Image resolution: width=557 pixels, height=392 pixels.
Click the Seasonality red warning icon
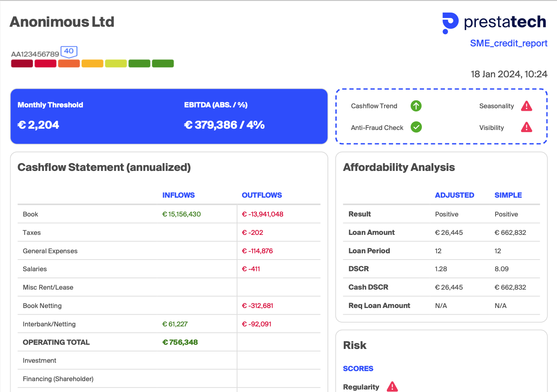526,106
